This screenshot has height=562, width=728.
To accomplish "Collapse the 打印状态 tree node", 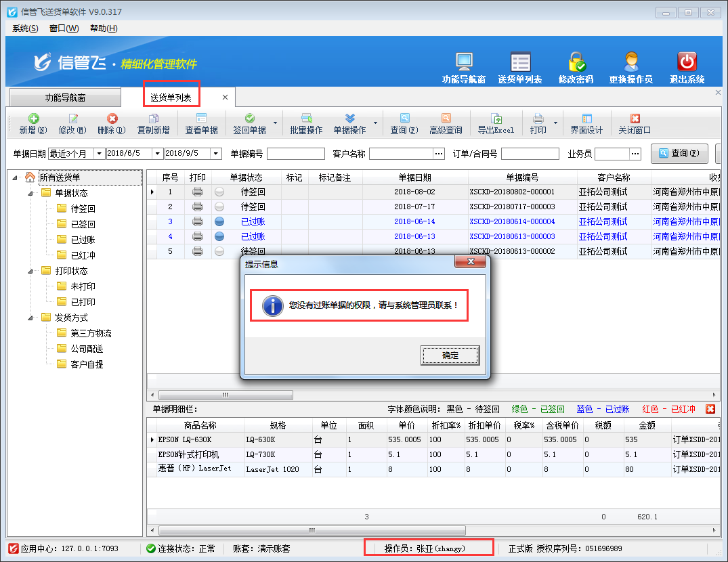I will [x=31, y=271].
